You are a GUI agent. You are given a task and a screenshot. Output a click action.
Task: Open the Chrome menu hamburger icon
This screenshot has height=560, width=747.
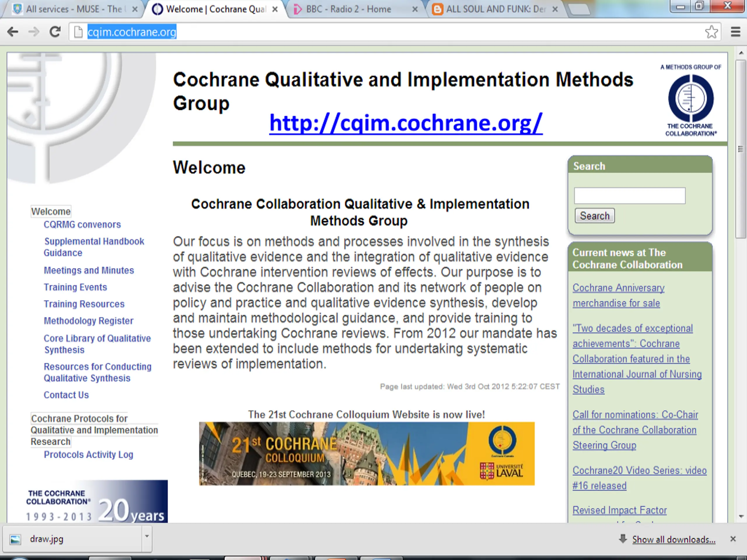(736, 32)
